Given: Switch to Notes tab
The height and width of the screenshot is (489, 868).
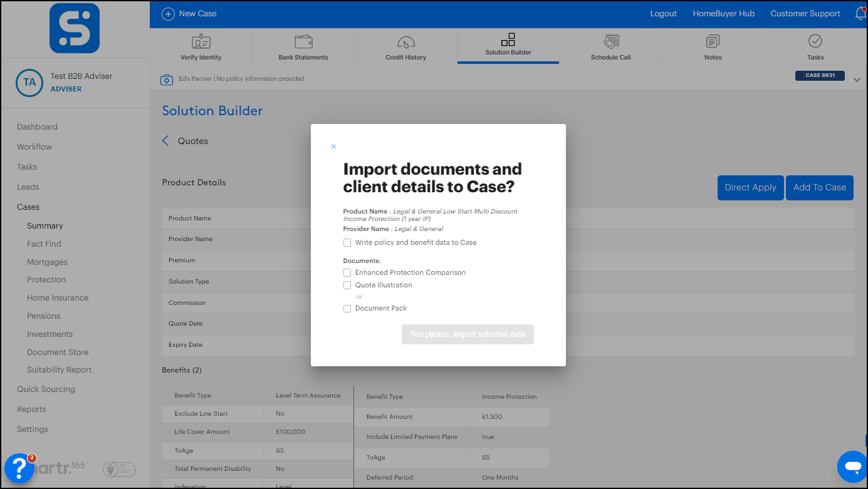Looking at the screenshot, I should 713,46.
